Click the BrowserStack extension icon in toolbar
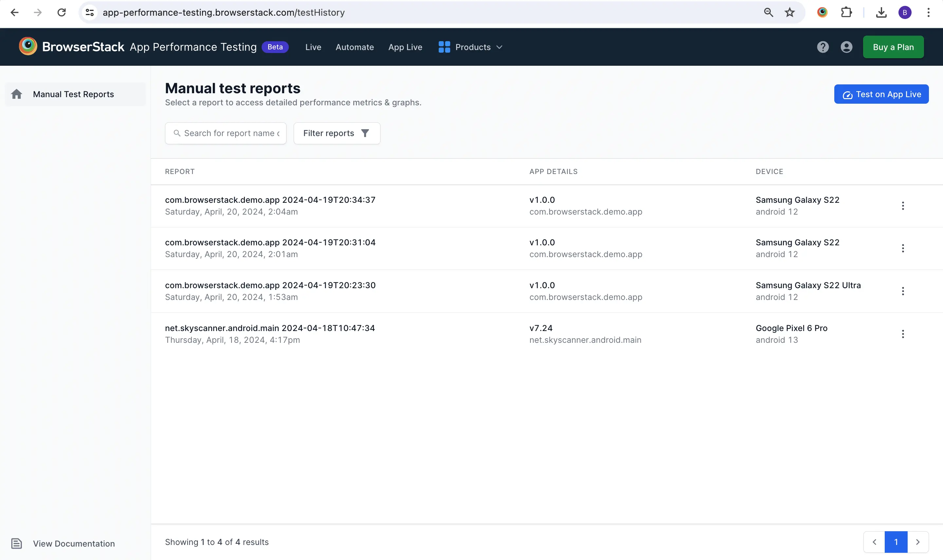Image resolution: width=943 pixels, height=560 pixels. 822,12
